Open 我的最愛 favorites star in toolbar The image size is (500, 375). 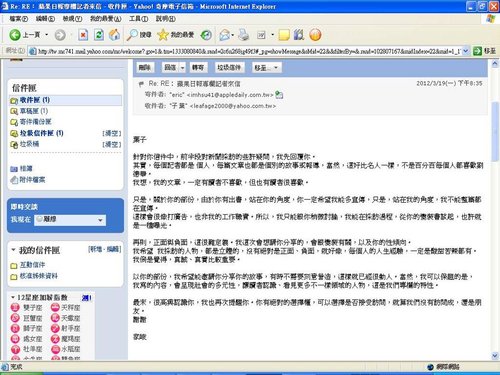[176, 35]
